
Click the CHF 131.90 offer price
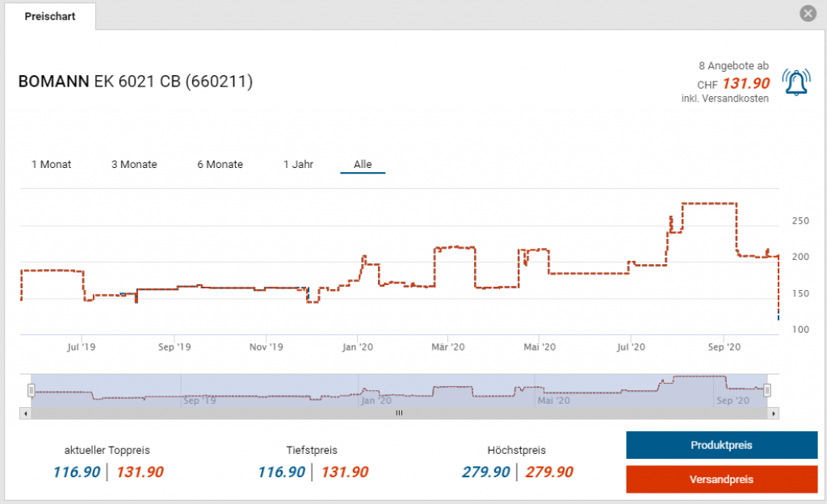745,83
